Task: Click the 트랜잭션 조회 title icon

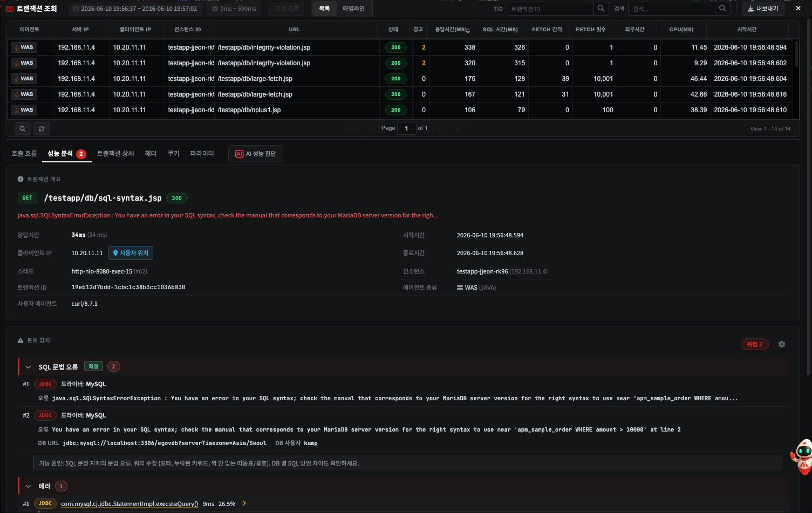Action: 10,9
